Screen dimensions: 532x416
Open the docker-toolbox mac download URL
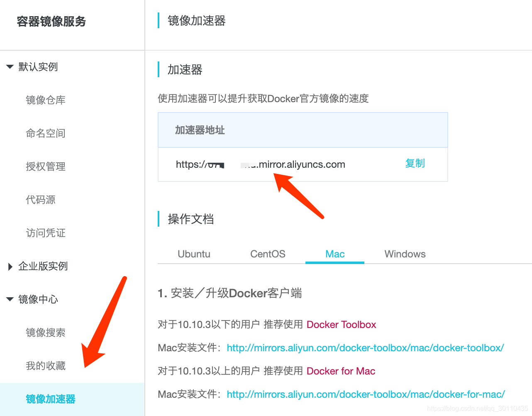(365, 348)
